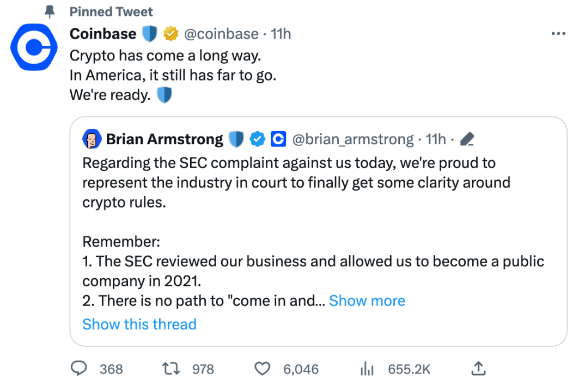
Task: Click the Coinbase display name
Action: click(102, 33)
